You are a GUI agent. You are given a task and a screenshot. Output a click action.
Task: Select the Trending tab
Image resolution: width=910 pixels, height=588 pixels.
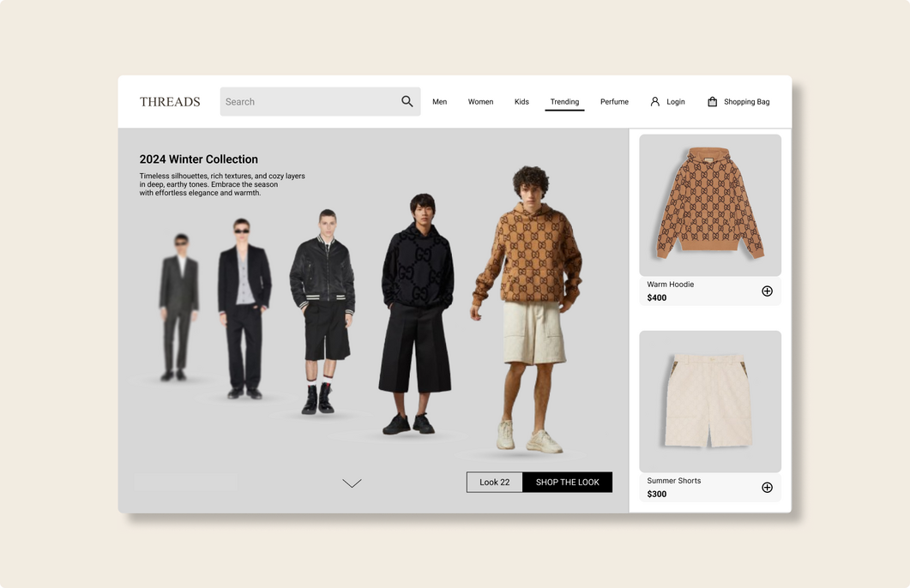pyautogui.click(x=564, y=101)
